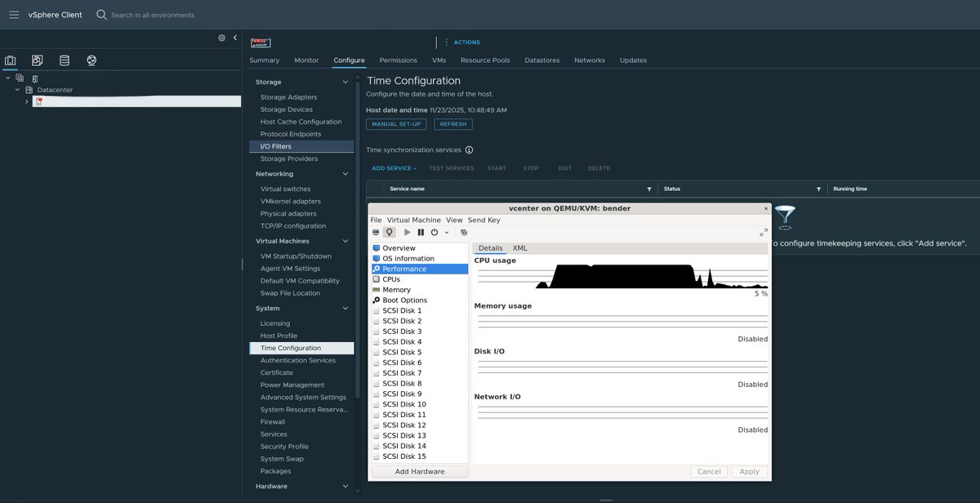Viewport: 980px width, 503px height.
Task: Open the Resource Pools tab
Action: (485, 60)
